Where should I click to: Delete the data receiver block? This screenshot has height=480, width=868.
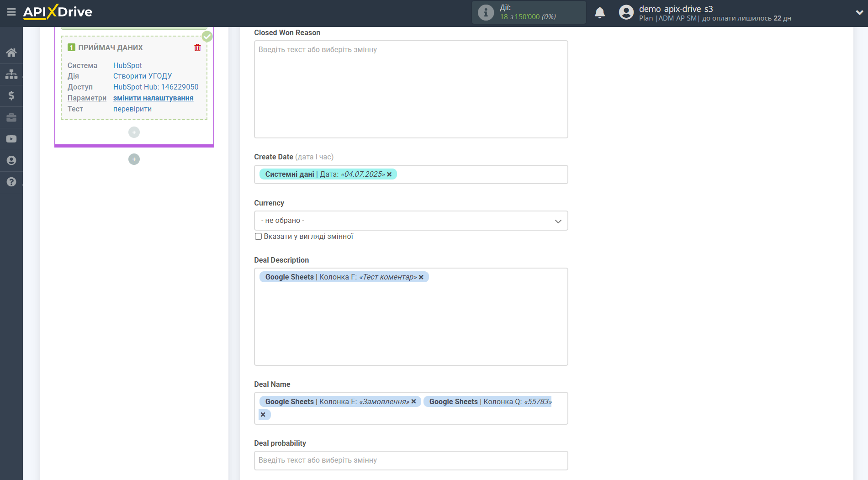[x=197, y=47]
